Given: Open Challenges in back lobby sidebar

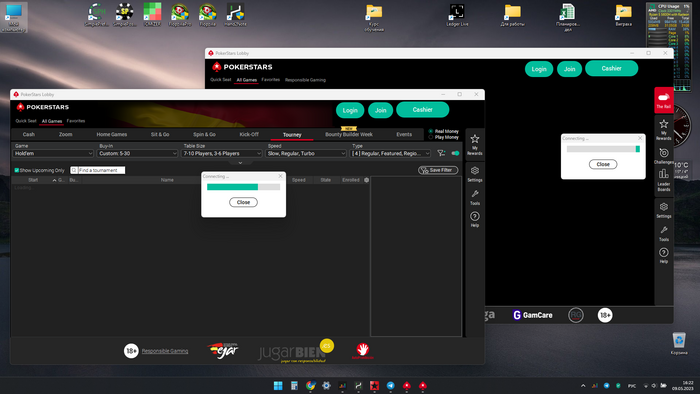Looking at the screenshot, I should click(x=663, y=156).
